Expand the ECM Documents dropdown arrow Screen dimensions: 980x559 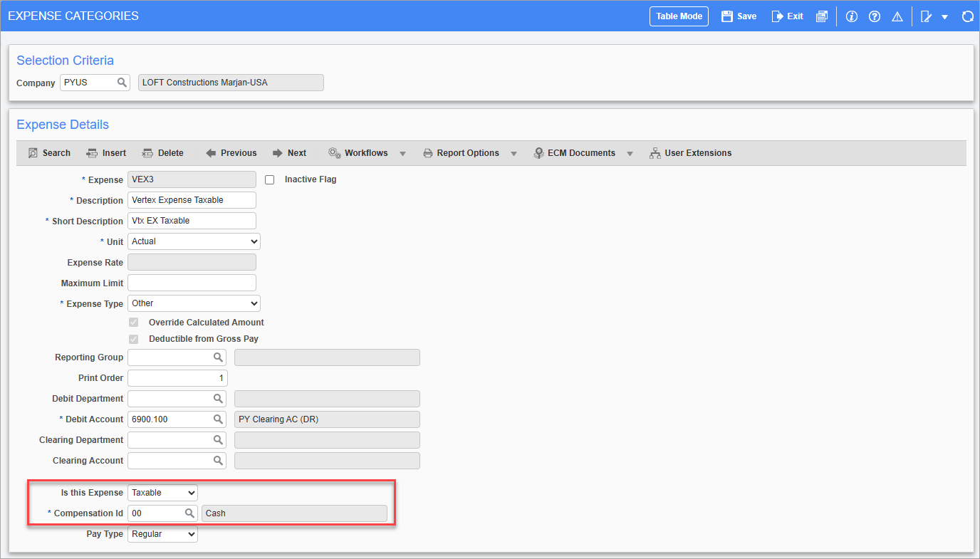(x=630, y=154)
